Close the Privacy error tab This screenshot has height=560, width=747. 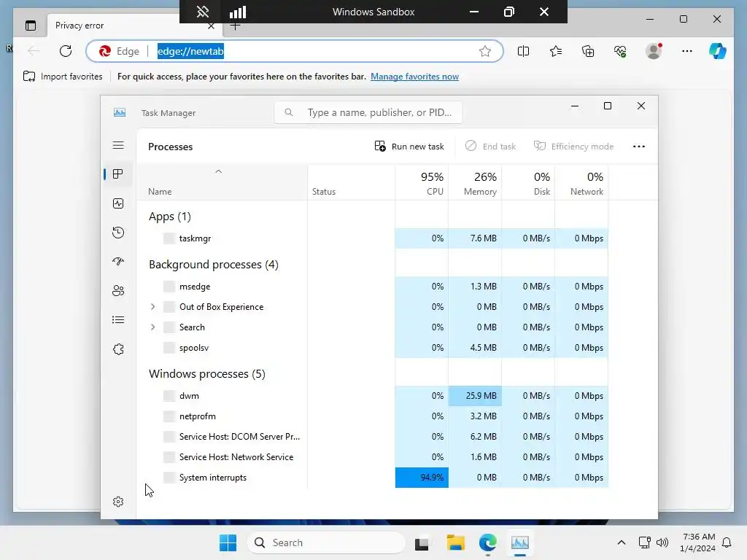[211, 26]
